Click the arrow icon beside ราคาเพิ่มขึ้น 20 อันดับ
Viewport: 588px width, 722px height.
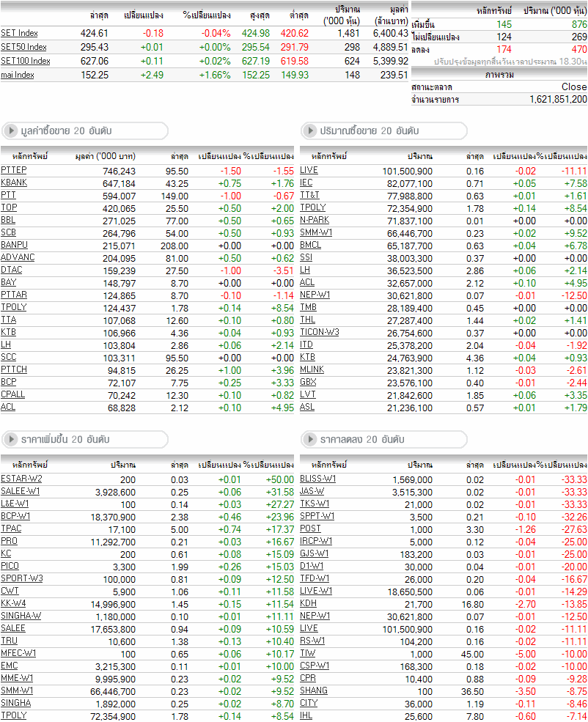(11, 439)
